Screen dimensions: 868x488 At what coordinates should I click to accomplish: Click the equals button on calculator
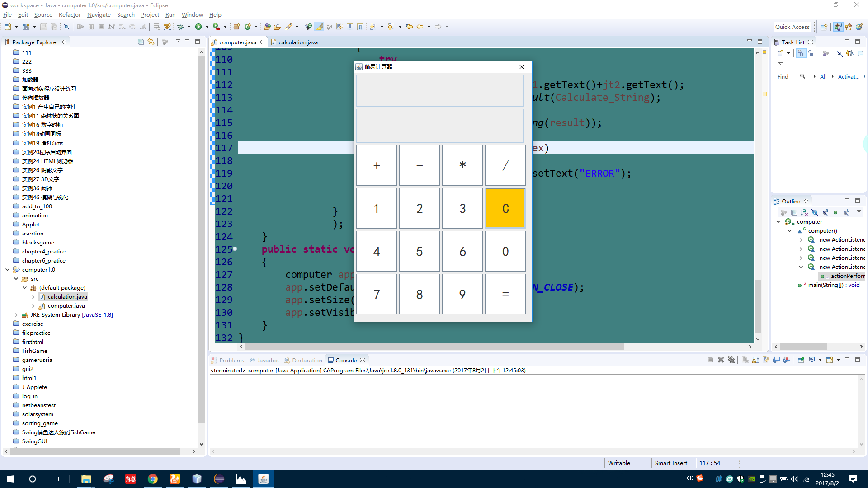point(505,294)
